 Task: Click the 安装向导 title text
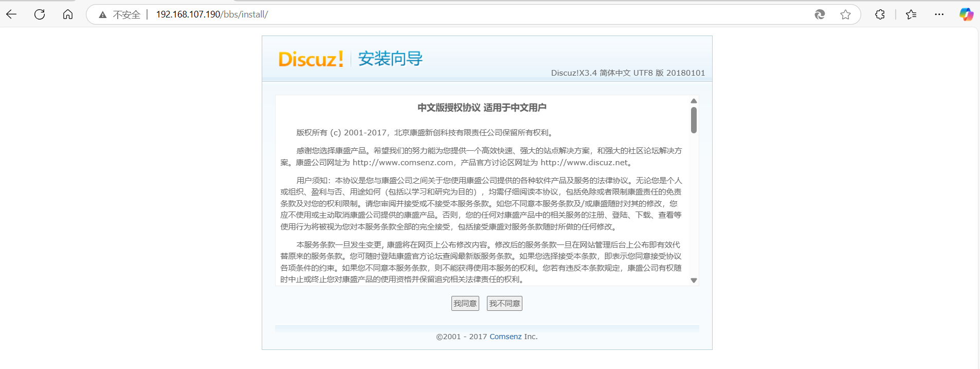point(390,59)
